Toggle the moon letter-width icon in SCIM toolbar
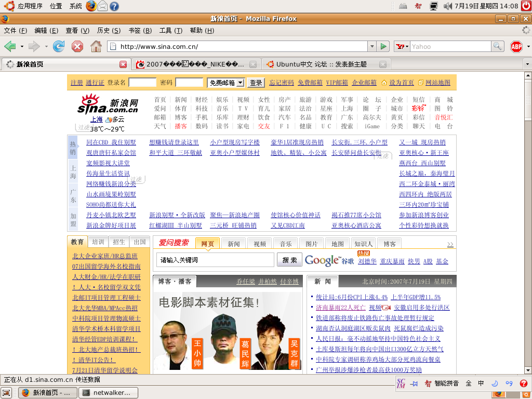Screen dimensions: 532x399 (x=495, y=383)
